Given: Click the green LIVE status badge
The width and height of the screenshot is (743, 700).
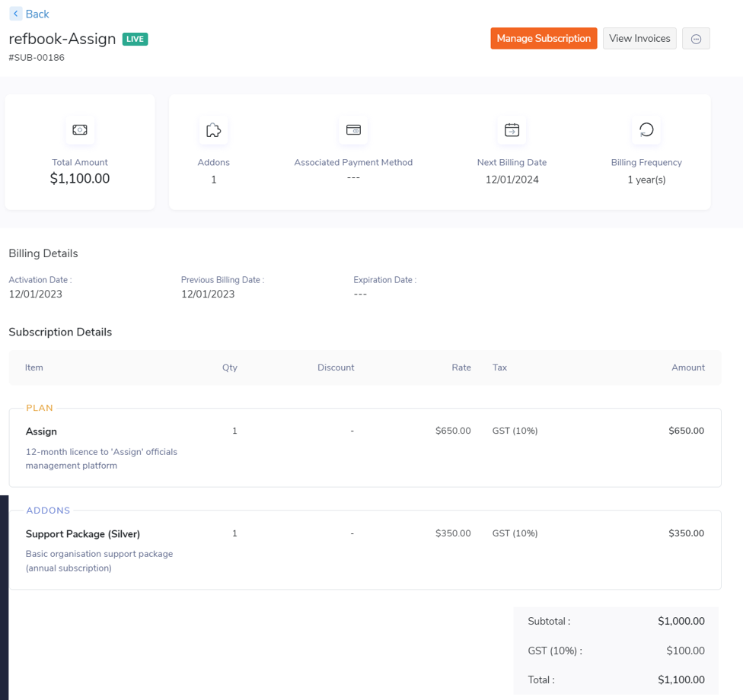Looking at the screenshot, I should point(135,40).
